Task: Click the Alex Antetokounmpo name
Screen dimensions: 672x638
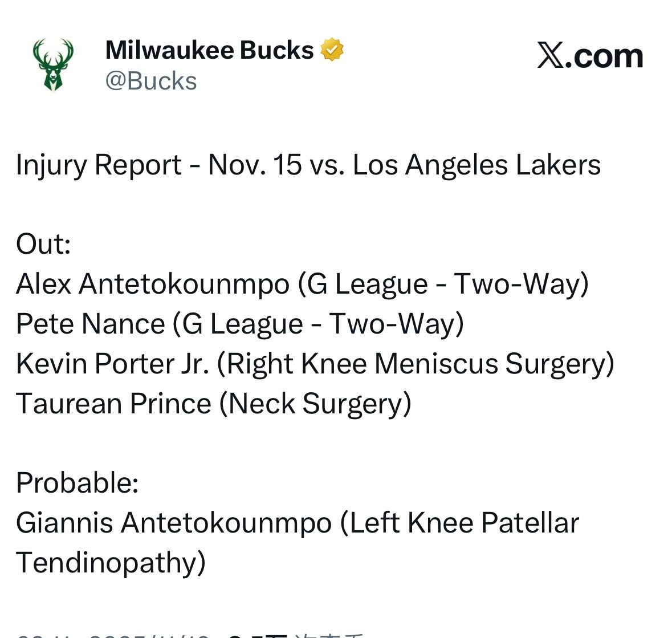Action: click(x=153, y=284)
